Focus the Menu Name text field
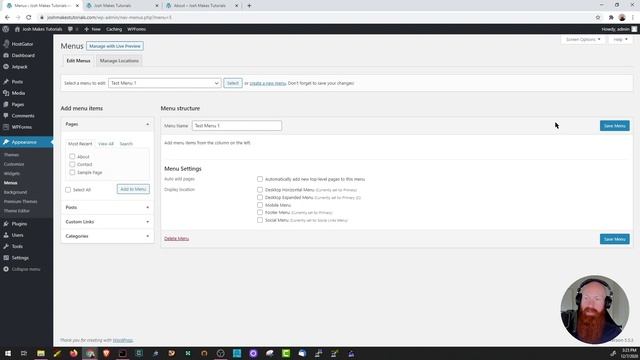640x360 pixels. pyautogui.click(x=237, y=126)
